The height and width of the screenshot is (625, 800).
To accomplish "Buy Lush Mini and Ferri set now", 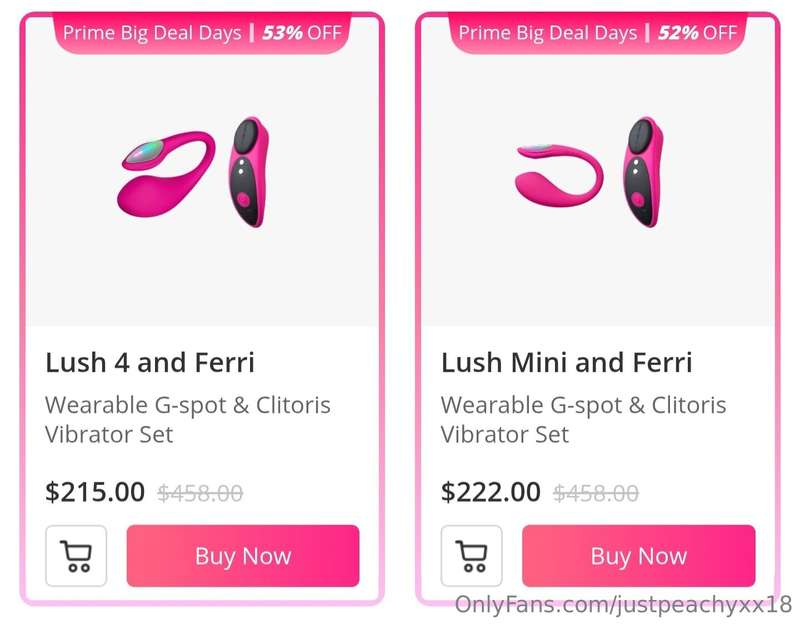I will (x=639, y=556).
